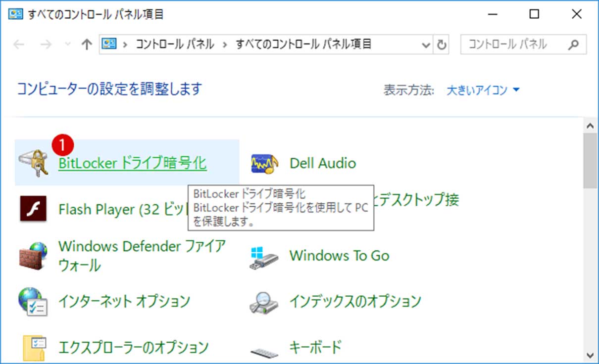Open the 大きいアイコン view-by dropdown
The height and width of the screenshot is (364, 599).
coord(483,91)
